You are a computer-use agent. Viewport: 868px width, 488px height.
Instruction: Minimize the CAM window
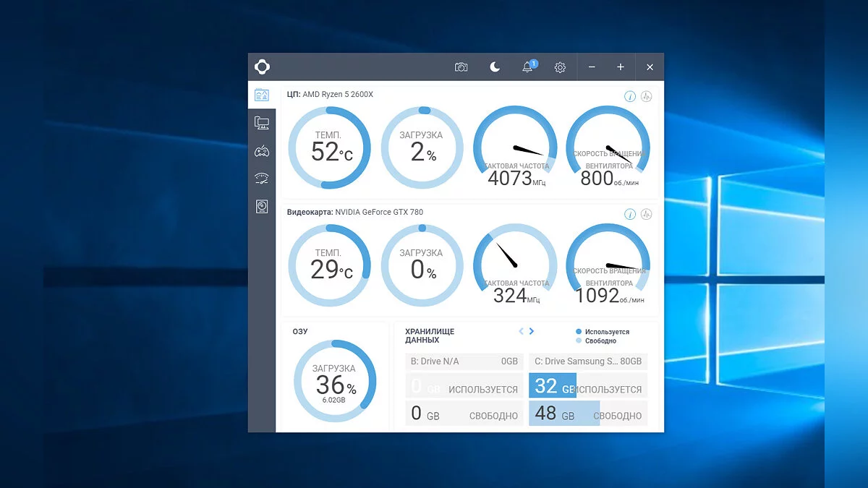click(592, 67)
